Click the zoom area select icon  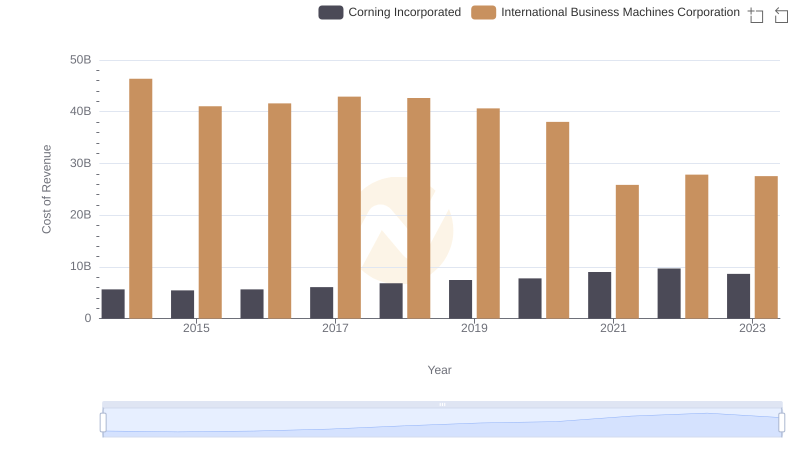tap(756, 15)
